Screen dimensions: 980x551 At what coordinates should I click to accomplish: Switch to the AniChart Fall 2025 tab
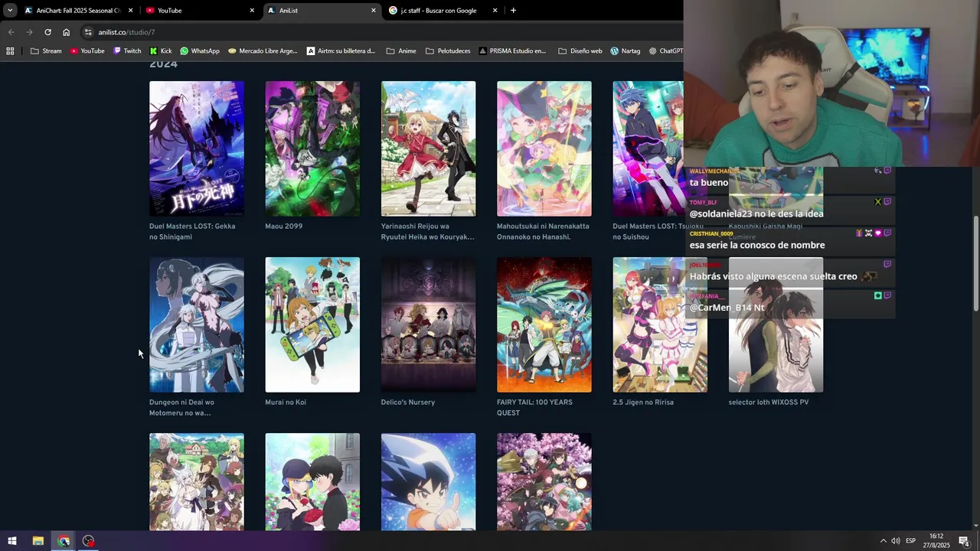(79, 11)
